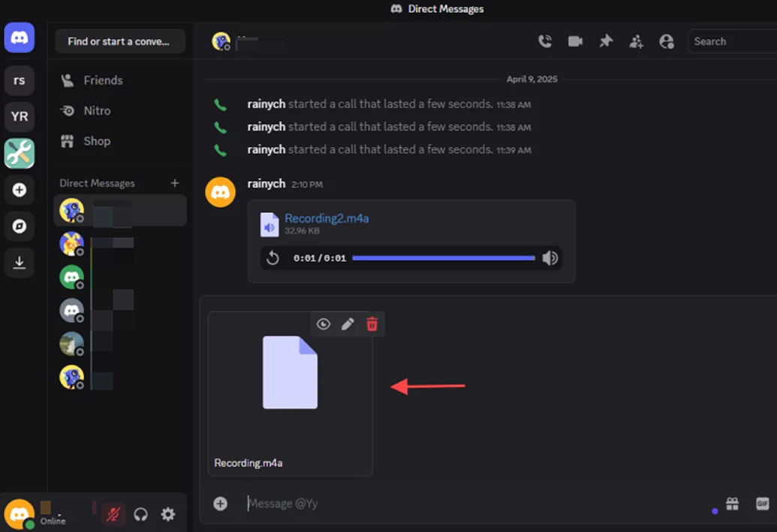Mark attachment as spoiler with eye icon
The width and height of the screenshot is (777, 532).
[324, 324]
